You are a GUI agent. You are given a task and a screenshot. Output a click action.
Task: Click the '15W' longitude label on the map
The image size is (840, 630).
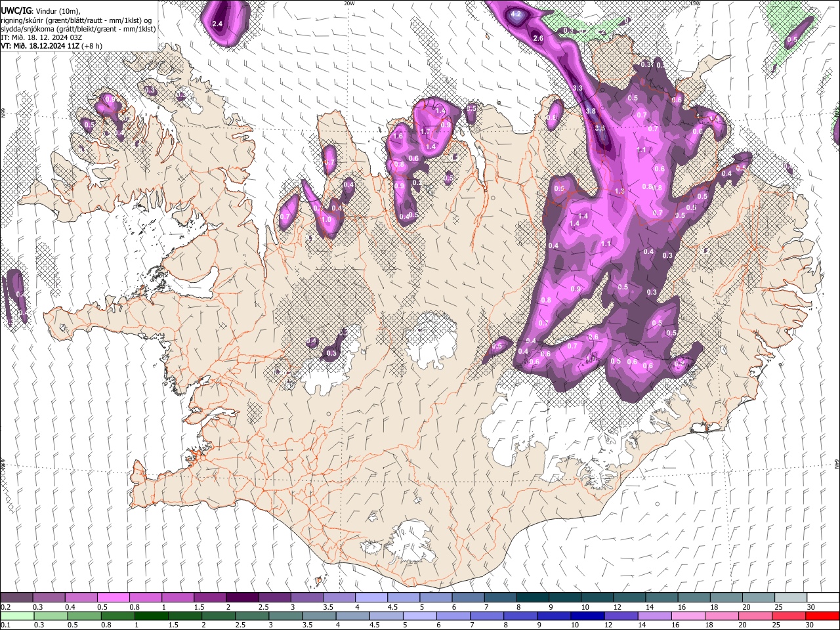(695, 3)
